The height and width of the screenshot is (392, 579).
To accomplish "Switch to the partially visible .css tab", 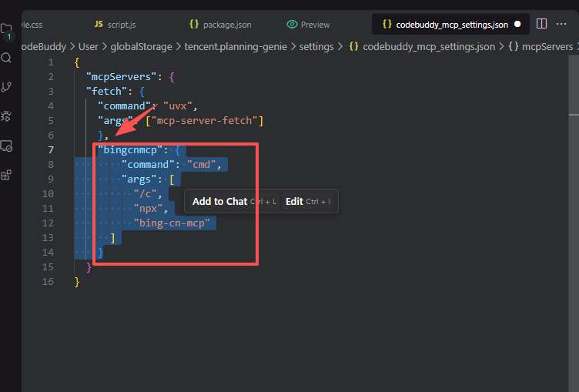I will 32,25.
